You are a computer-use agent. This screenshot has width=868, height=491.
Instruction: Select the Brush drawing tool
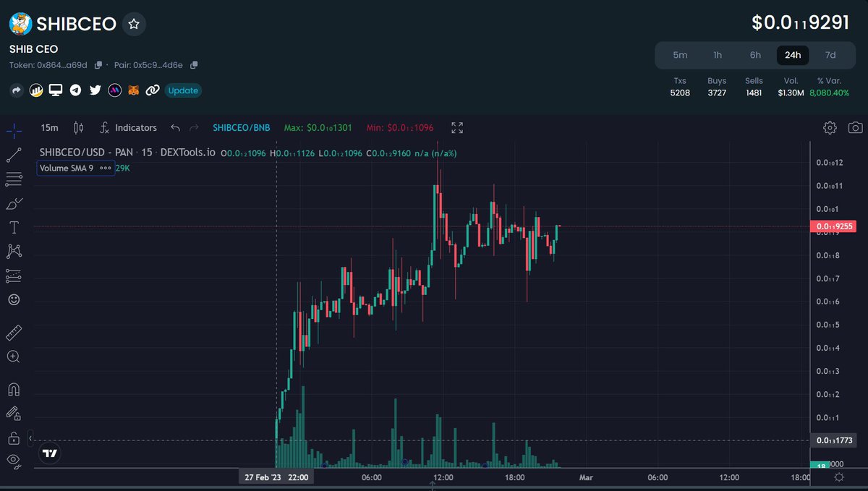tap(15, 203)
